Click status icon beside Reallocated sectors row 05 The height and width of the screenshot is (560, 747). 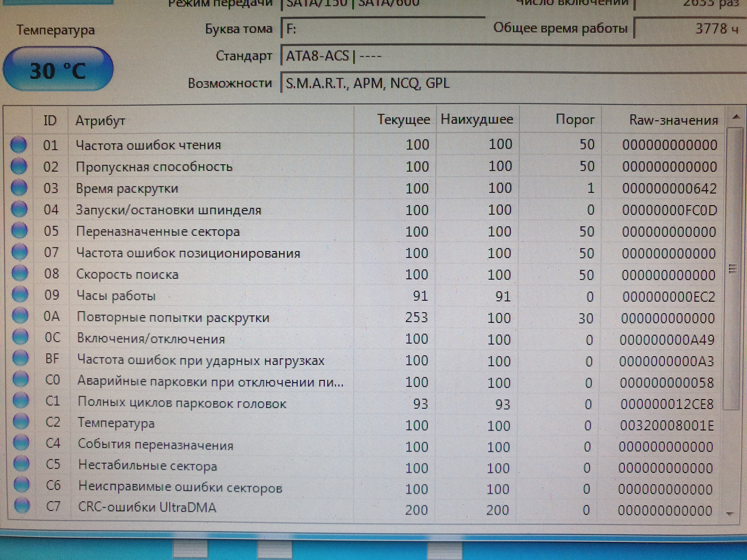[x=19, y=231]
